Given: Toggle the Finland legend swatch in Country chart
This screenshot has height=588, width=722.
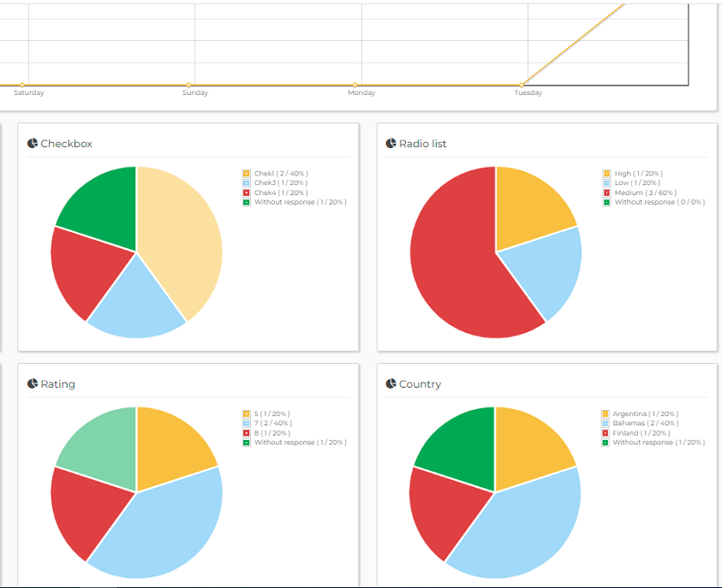Looking at the screenshot, I should (x=605, y=433).
